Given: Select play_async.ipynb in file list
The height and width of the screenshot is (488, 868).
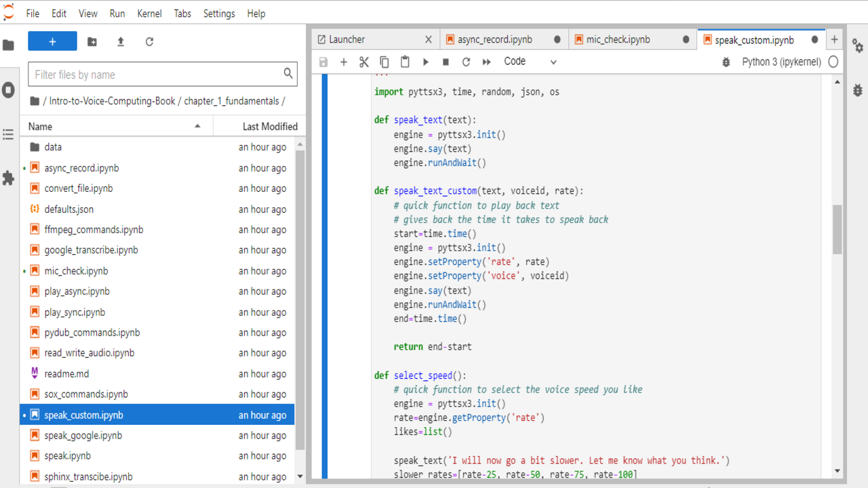Looking at the screenshot, I should (157, 291).
